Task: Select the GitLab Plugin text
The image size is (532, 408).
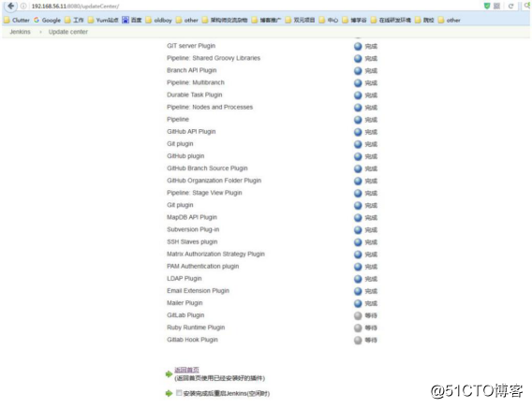Action: click(x=185, y=315)
